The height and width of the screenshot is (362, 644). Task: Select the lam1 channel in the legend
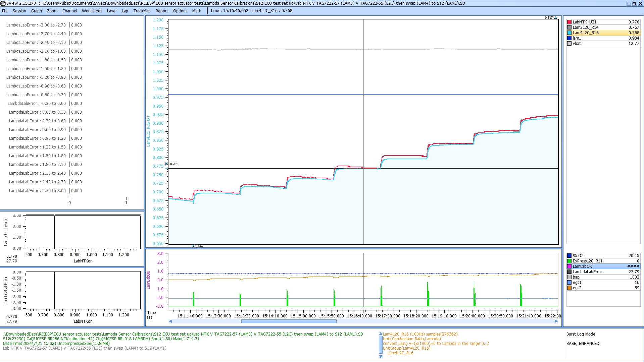click(577, 38)
